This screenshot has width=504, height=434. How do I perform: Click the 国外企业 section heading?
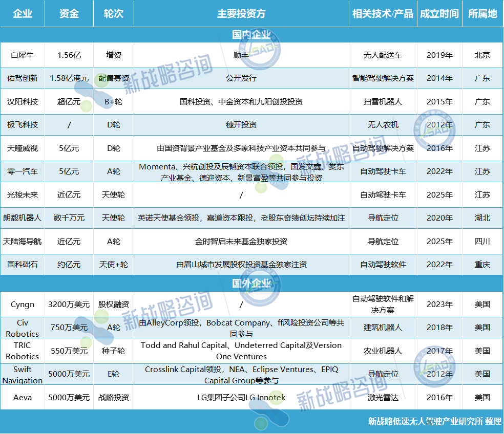click(251, 283)
